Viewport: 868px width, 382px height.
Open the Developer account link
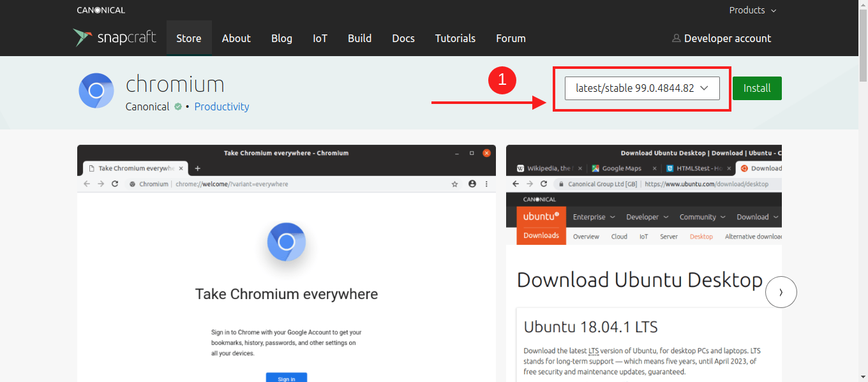click(x=727, y=38)
